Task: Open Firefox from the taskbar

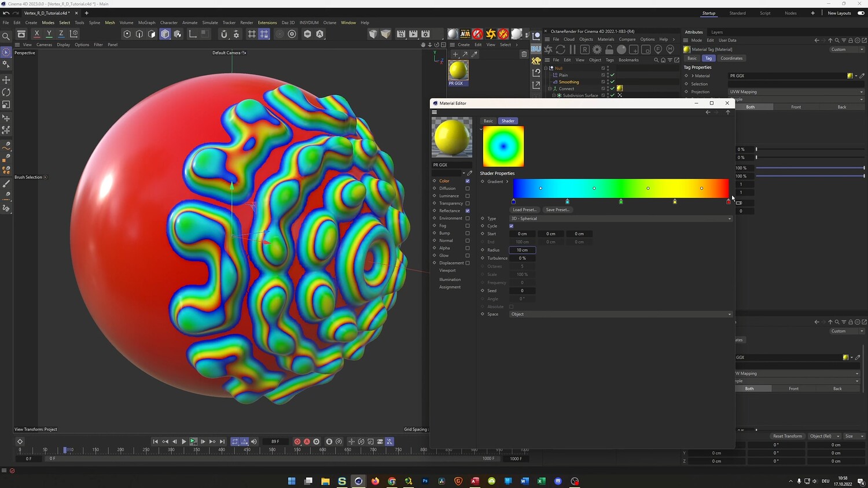Action: [375, 481]
